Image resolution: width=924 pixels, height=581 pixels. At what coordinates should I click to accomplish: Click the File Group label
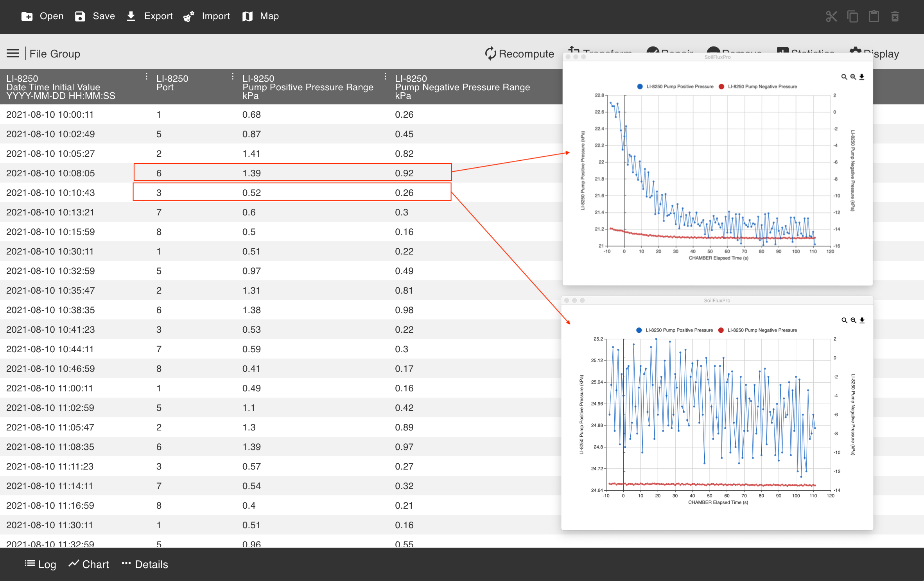click(55, 54)
